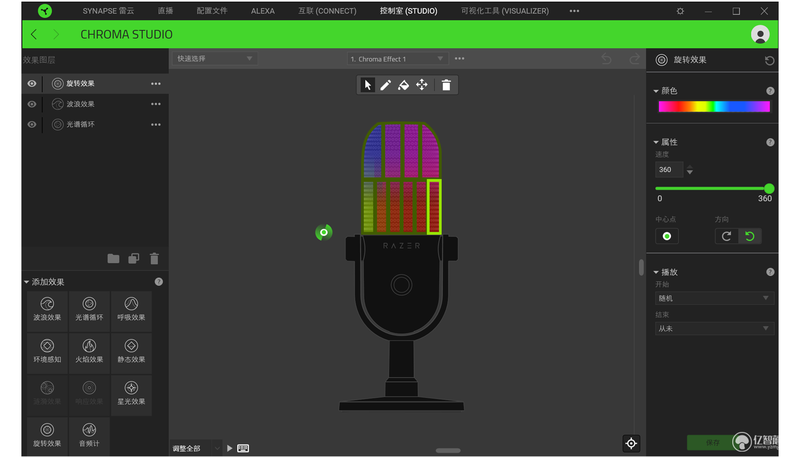Go back with the left arrow

point(34,34)
